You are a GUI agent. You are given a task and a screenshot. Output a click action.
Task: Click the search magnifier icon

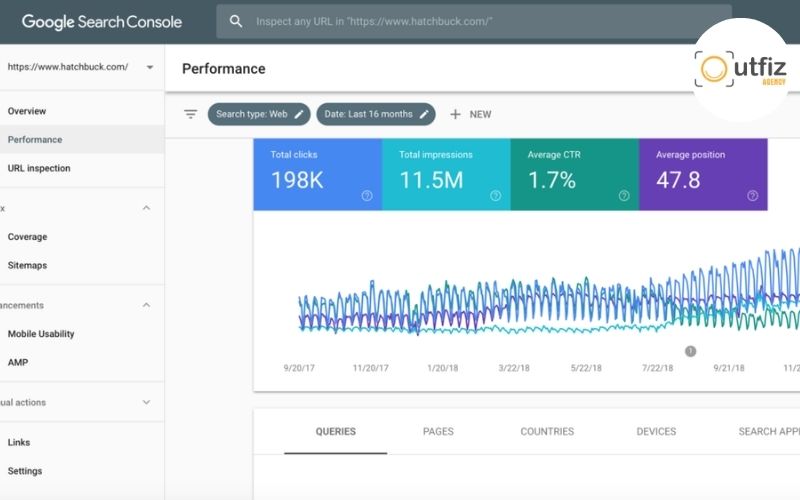tap(236, 21)
